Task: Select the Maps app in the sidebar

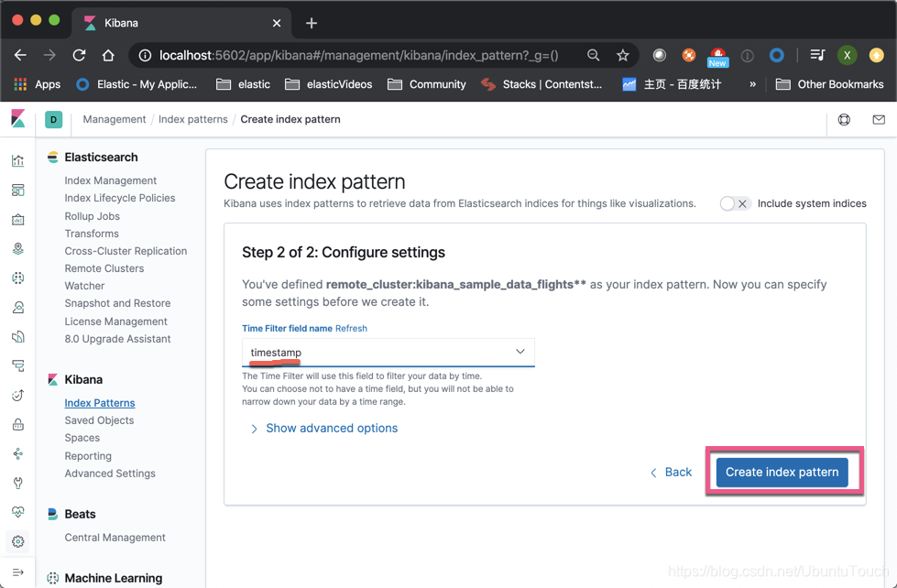Action: pyautogui.click(x=17, y=248)
